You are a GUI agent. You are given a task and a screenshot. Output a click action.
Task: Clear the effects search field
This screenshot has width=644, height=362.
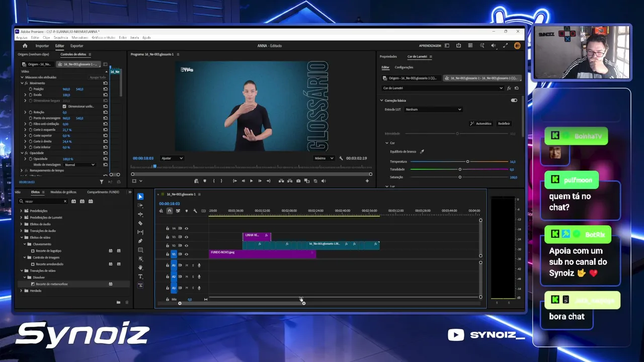(x=65, y=201)
